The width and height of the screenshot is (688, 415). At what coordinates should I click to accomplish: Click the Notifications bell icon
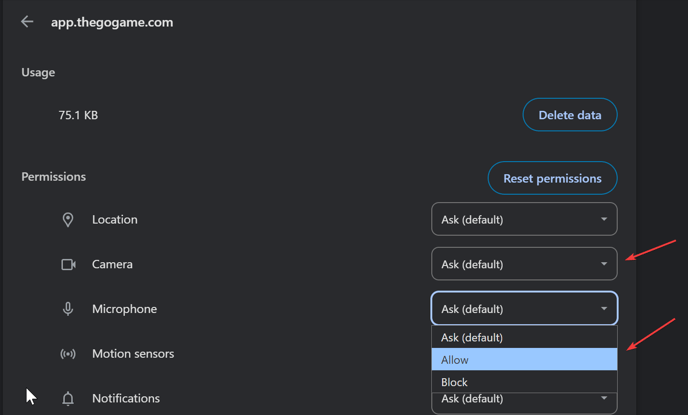point(68,399)
